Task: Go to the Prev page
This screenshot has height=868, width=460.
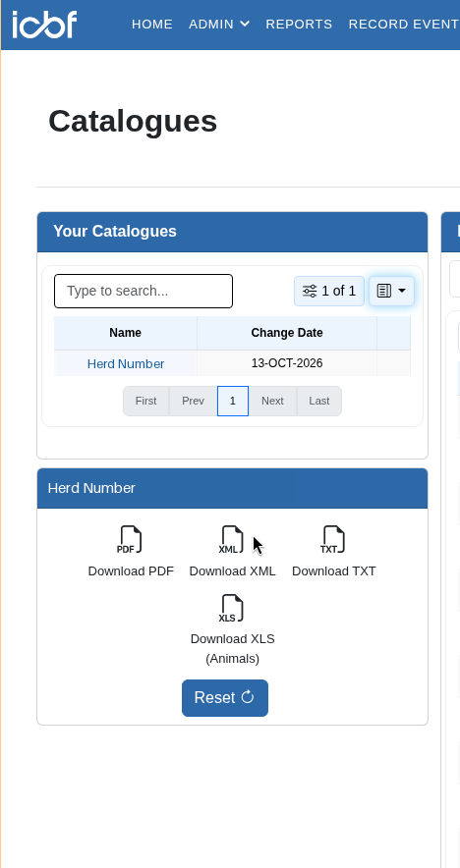Action: pyautogui.click(x=193, y=401)
